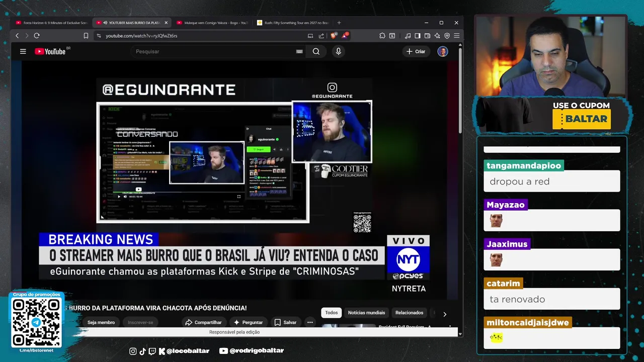Share the video with Compartilhar
Viewport: 644px width, 362px height.
(203, 322)
